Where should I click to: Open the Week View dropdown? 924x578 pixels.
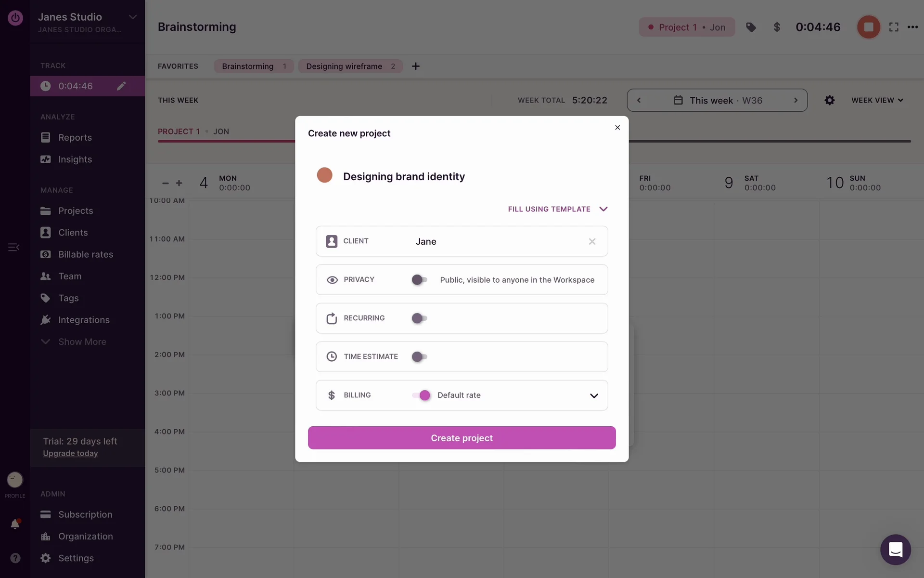[x=877, y=100]
